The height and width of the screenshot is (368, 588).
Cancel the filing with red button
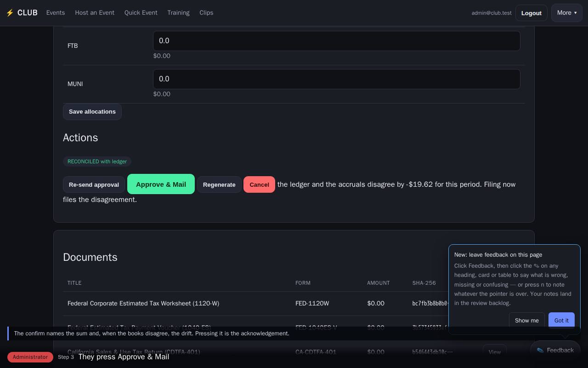[x=259, y=184]
